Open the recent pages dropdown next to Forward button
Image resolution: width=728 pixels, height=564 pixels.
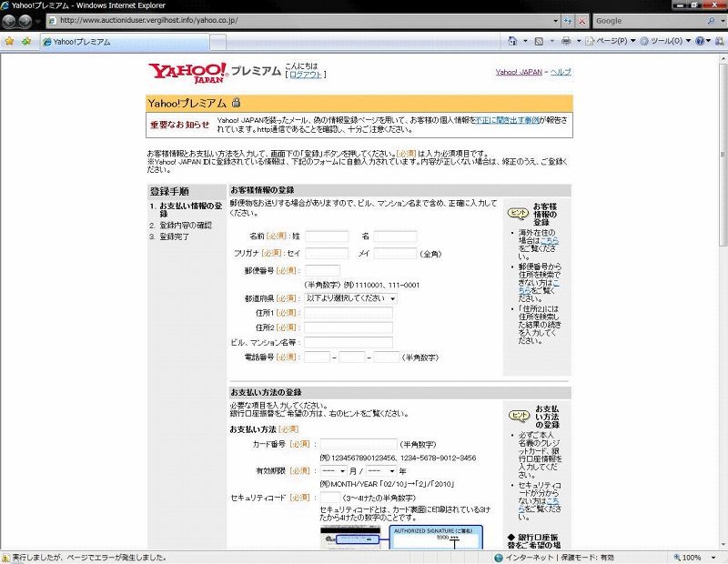click(x=37, y=21)
